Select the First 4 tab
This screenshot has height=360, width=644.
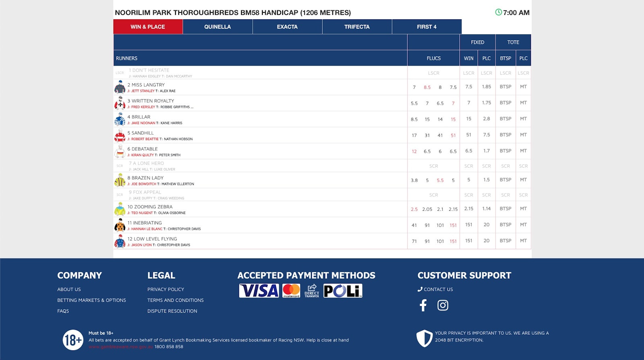(426, 27)
